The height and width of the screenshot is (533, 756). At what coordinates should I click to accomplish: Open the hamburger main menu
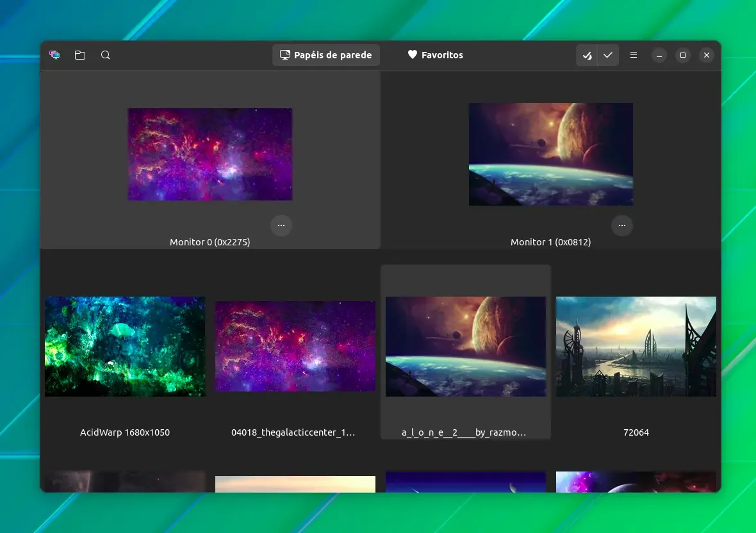634,55
